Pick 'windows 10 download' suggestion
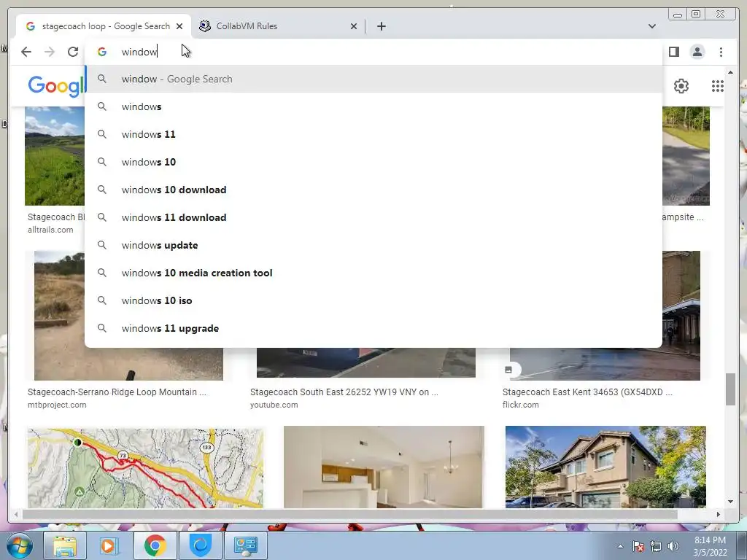Image resolution: width=747 pixels, height=560 pixels. tap(373, 190)
